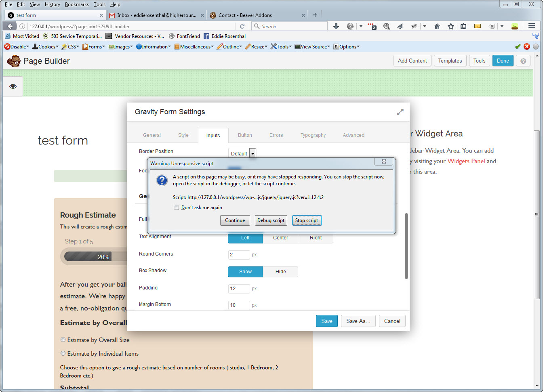
Task: Select Estimate by Overall Size radio
Action: point(63,340)
